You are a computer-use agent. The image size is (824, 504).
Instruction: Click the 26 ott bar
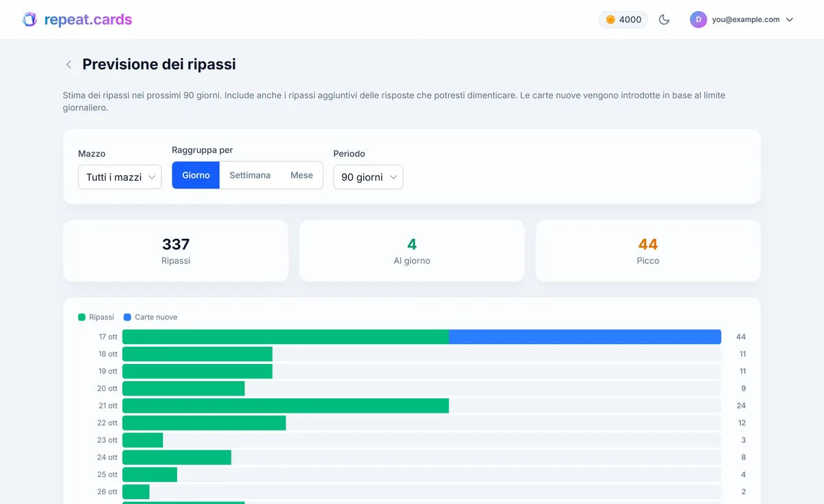point(136,492)
